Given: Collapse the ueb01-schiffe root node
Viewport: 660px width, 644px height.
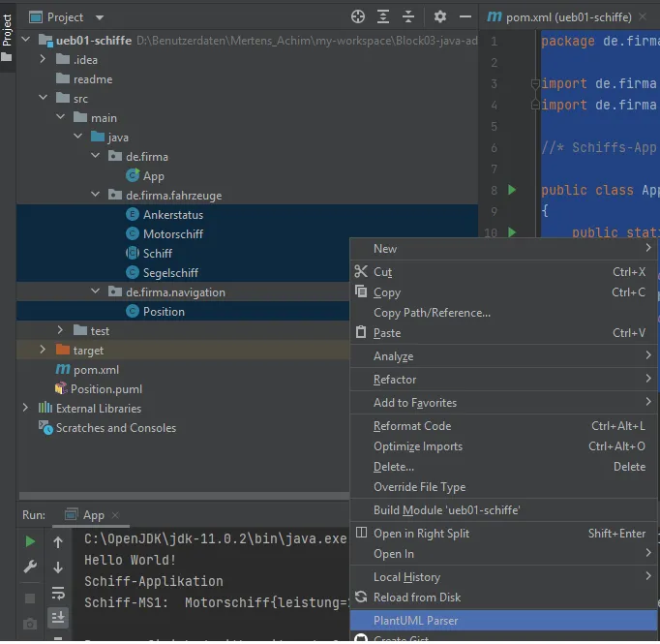Looking at the screenshot, I should (x=26, y=40).
